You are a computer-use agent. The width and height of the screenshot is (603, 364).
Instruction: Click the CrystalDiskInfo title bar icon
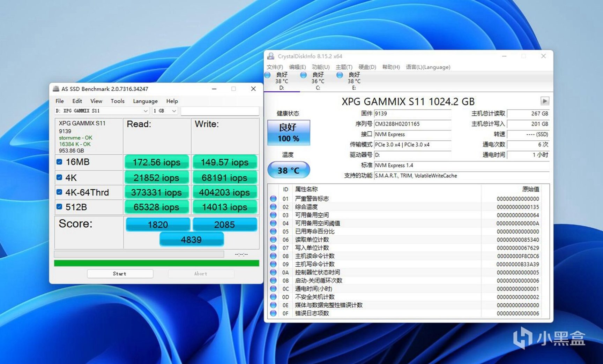pyautogui.click(x=271, y=56)
